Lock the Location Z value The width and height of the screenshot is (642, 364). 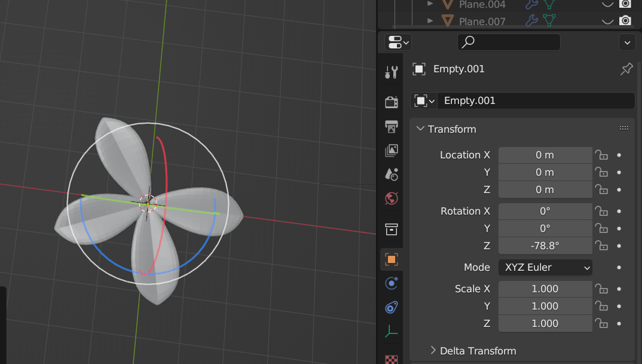pos(601,189)
